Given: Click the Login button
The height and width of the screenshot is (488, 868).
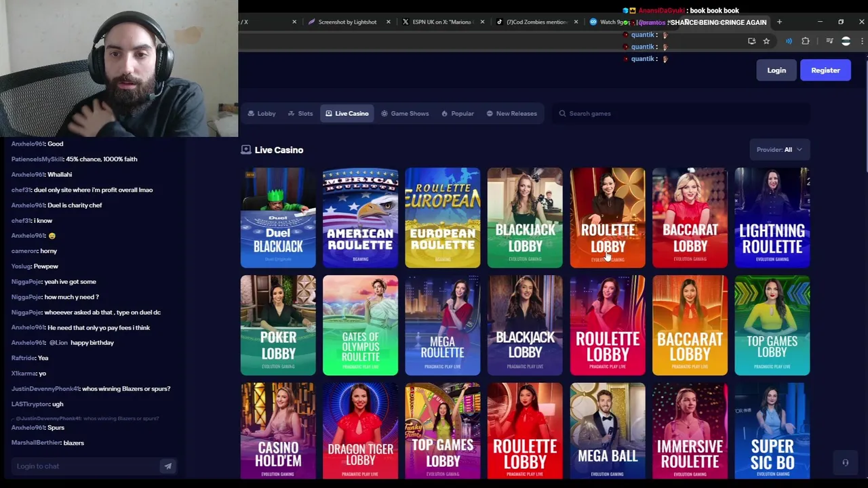Looking at the screenshot, I should point(776,70).
